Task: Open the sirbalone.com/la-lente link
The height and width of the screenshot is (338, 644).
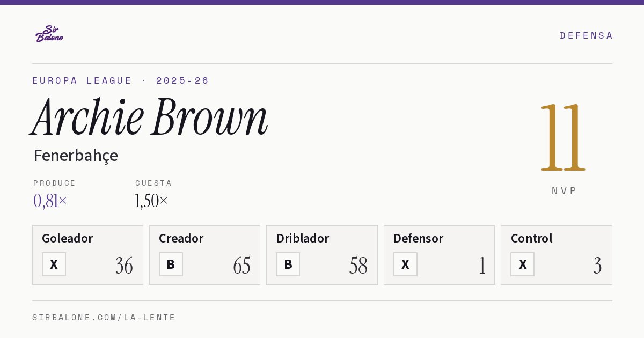Action: point(104,318)
